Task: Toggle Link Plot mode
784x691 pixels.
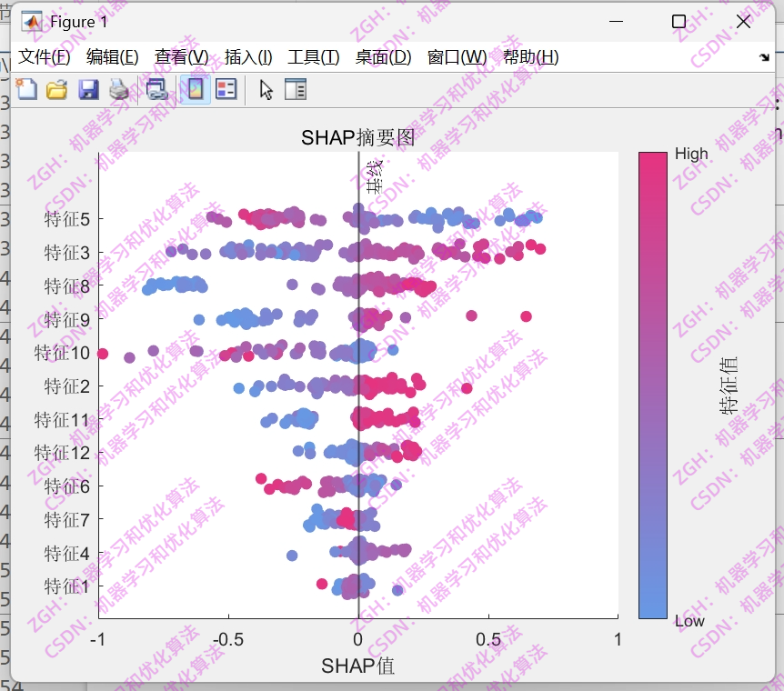Action: 156,89
